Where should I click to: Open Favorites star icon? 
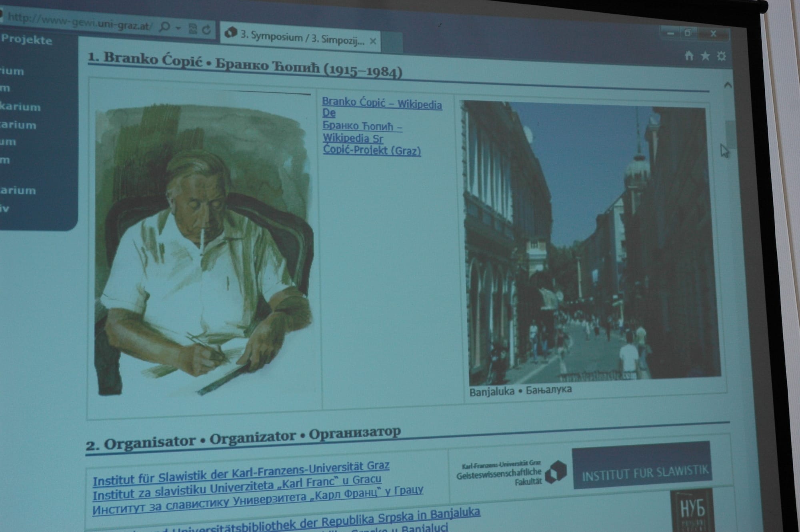coord(705,56)
